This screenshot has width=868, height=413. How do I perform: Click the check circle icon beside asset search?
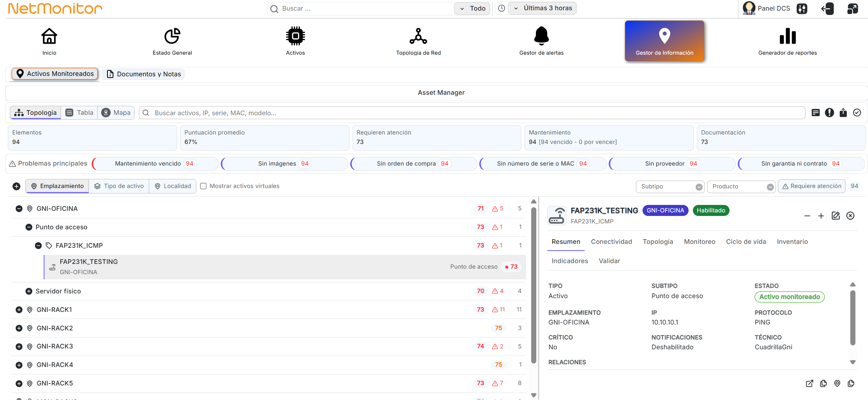click(857, 113)
